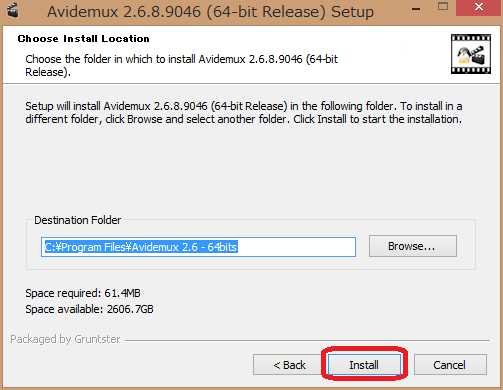Close the setup window with the red X
The width and height of the screenshot is (503, 390).
coord(479,7)
